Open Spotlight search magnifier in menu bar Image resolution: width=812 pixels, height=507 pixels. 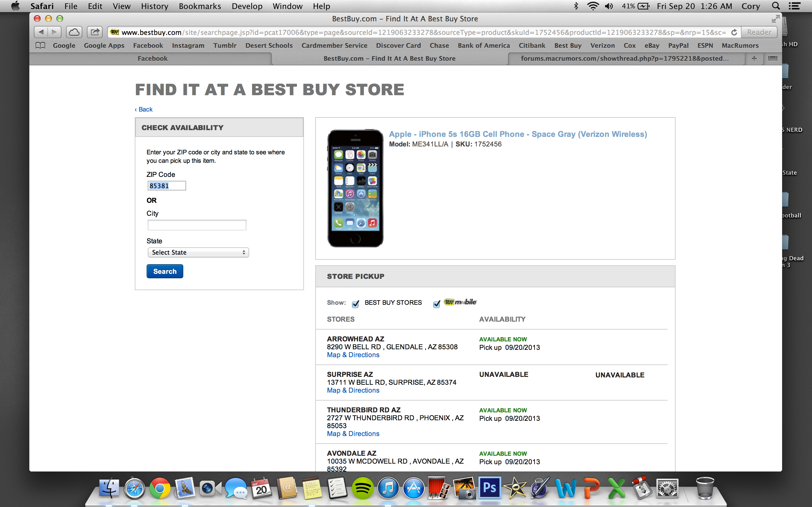775,6
